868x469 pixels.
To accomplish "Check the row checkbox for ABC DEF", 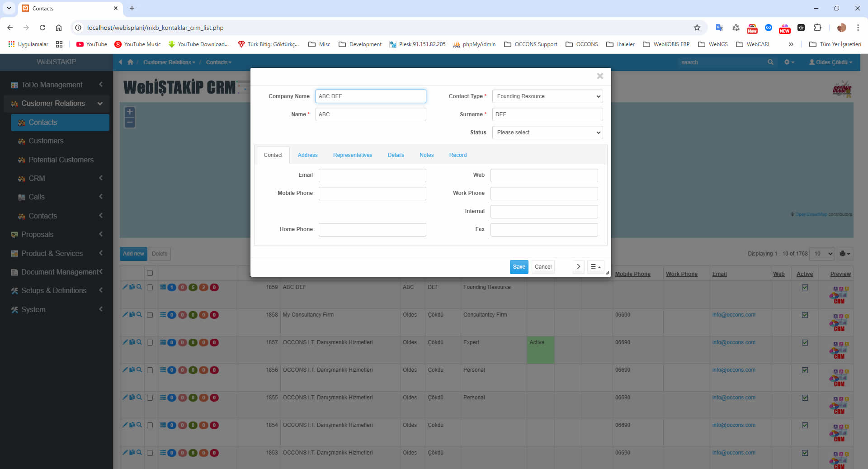I will [x=150, y=287].
